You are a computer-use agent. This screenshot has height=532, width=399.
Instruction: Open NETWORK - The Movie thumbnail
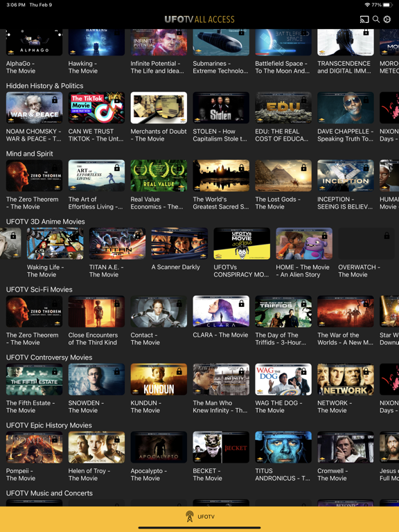[346, 379]
